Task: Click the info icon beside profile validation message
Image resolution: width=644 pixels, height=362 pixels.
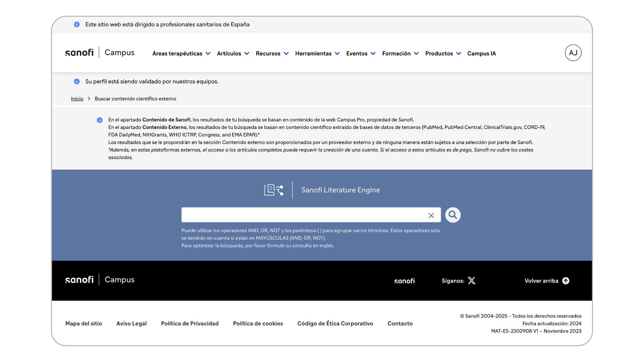Action: tap(77, 81)
